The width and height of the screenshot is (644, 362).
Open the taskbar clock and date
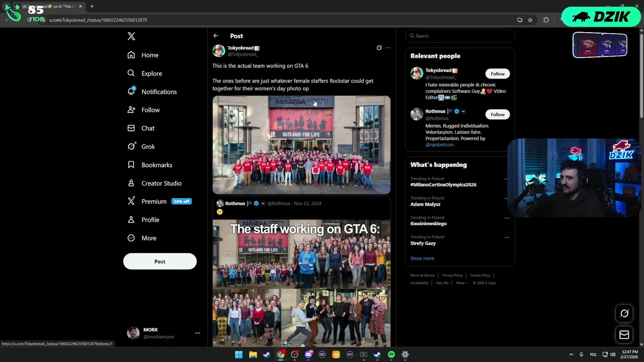point(629,354)
